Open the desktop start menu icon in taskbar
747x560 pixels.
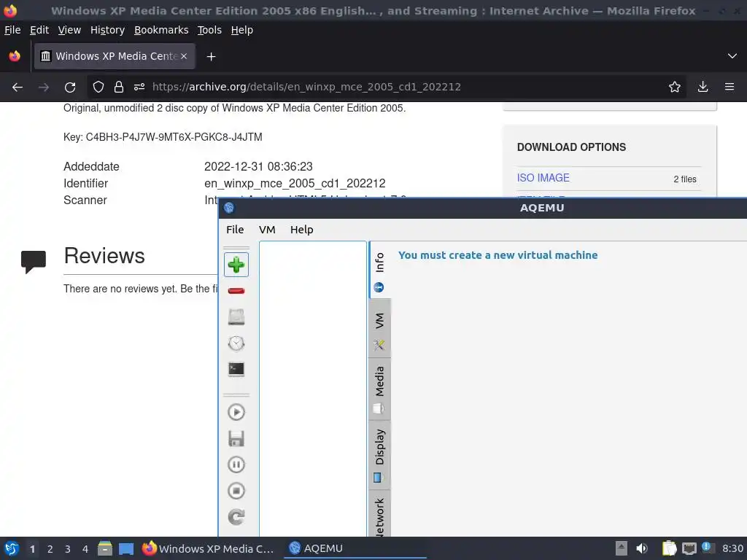point(12,549)
